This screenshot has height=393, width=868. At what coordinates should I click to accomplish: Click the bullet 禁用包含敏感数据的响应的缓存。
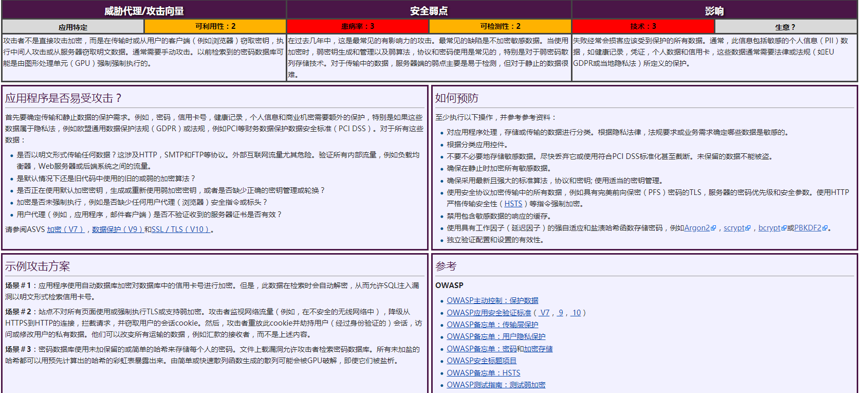(500, 216)
